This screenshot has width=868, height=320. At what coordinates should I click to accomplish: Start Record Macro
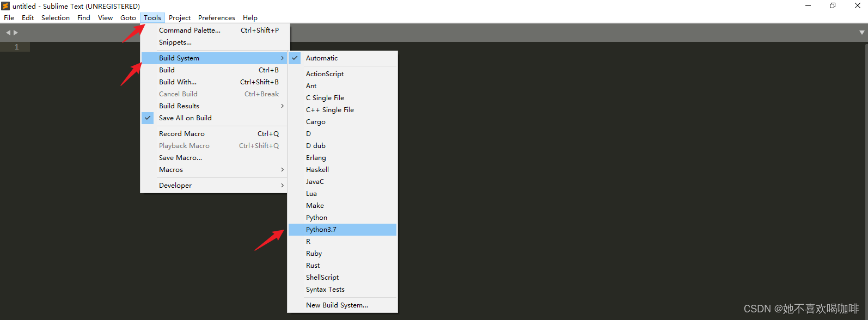click(215, 133)
